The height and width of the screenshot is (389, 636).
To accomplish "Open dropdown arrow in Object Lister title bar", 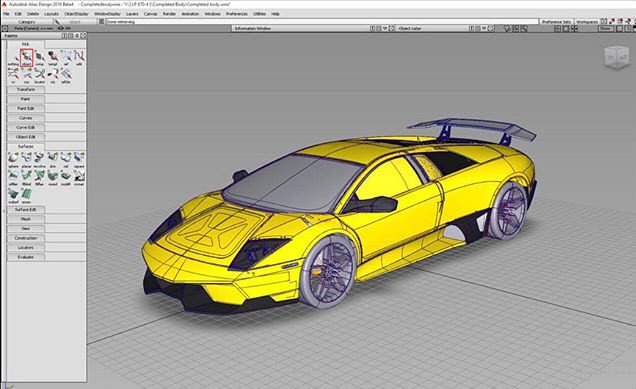I will pyautogui.click(x=484, y=28).
